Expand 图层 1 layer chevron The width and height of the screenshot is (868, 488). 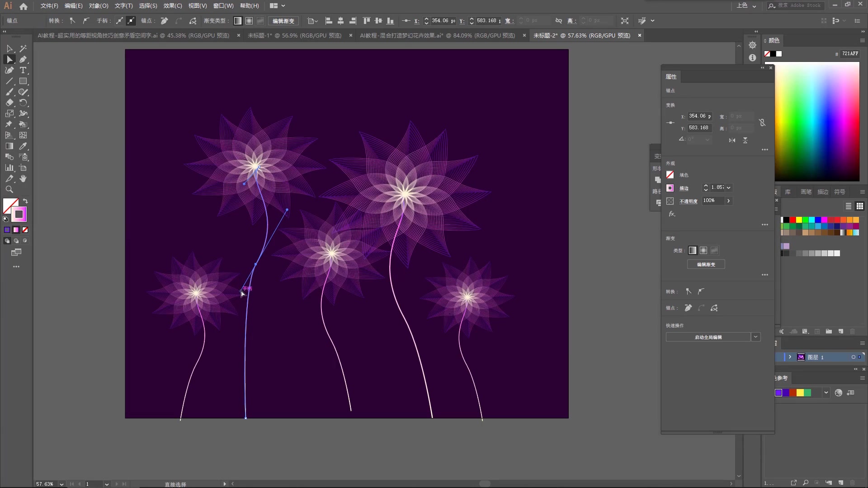pyautogui.click(x=790, y=357)
